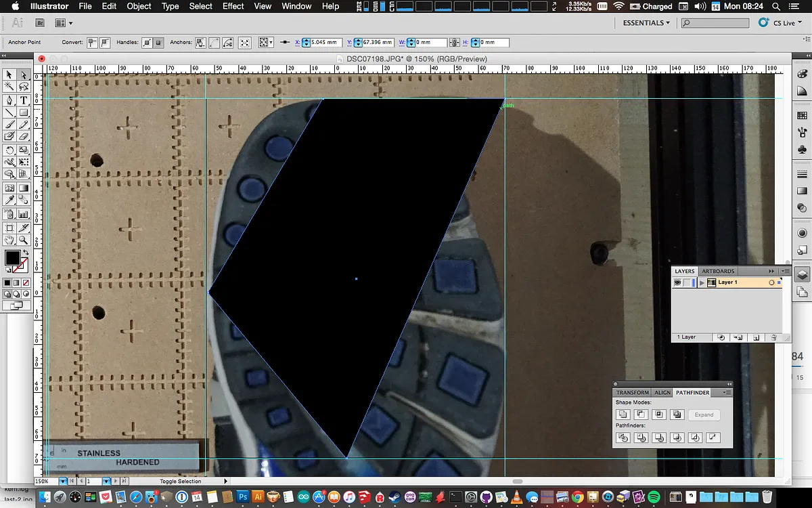Open the ESSENTIALS workspace dropdown
The height and width of the screenshot is (508, 812).
tap(646, 23)
